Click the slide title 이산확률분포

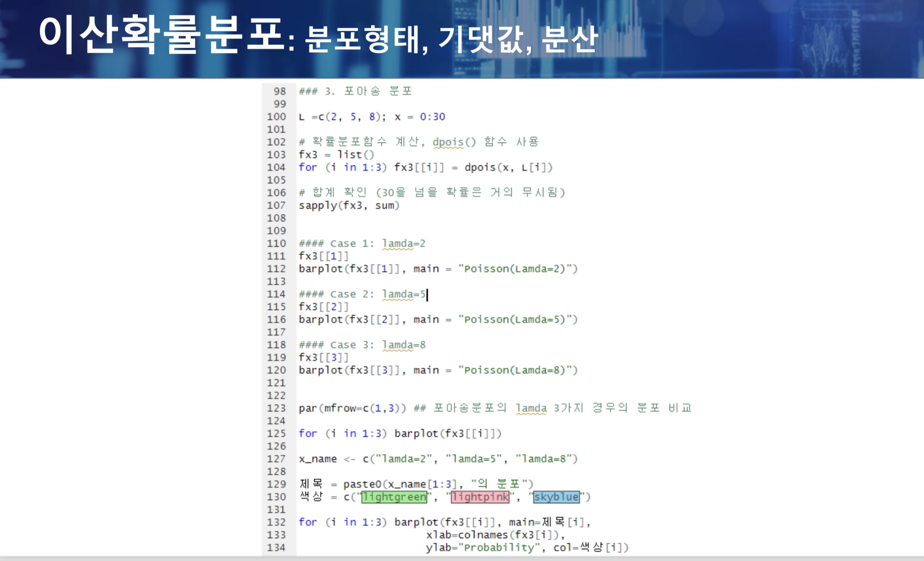161,34
